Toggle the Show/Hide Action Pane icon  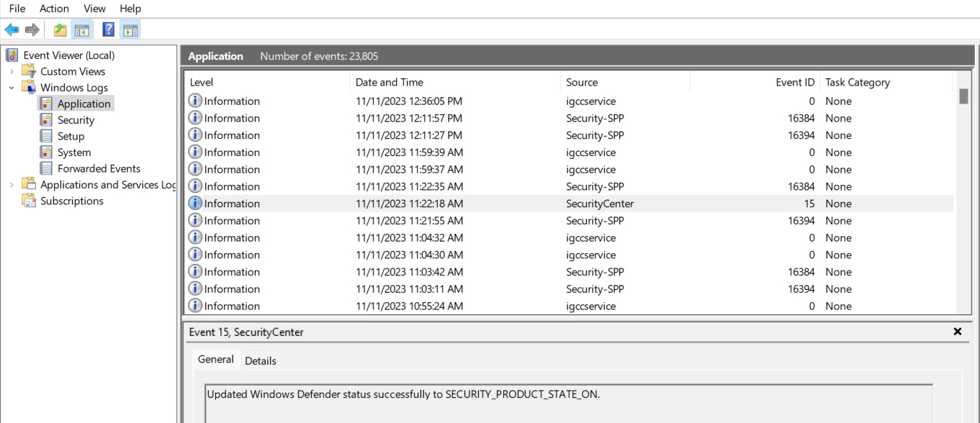pos(130,29)
